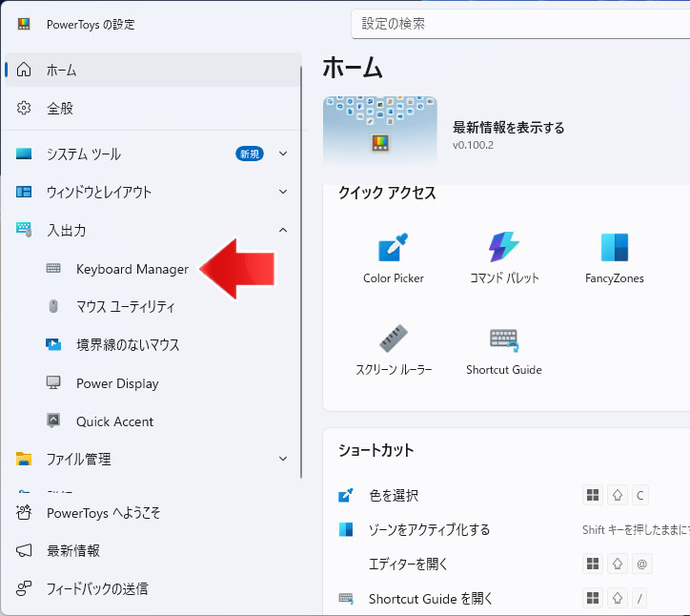This screenshot has height=616, width=690.
Task: Click the ウィンドウとレイアウト layout icon
Action: tap(24, 192)
